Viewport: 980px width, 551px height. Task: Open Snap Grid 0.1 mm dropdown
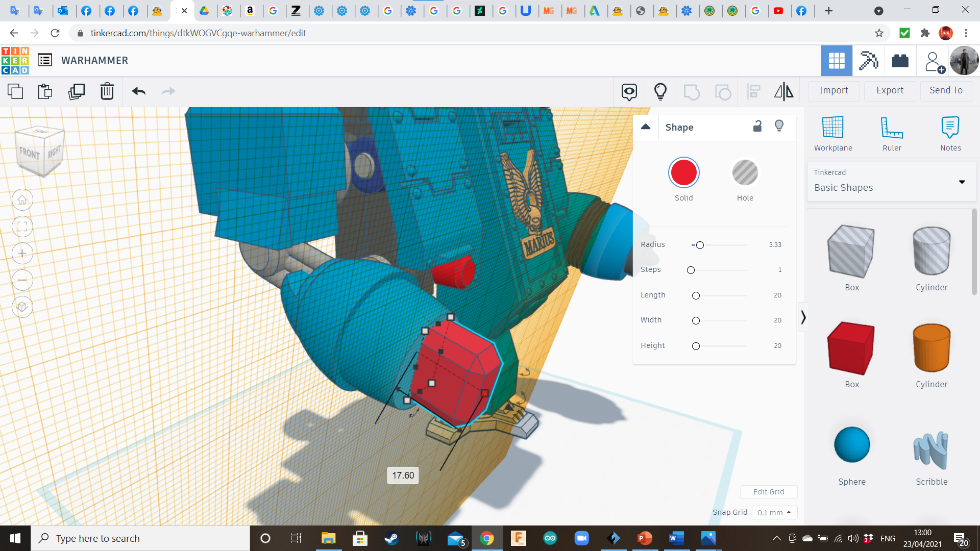pos(774,512)
